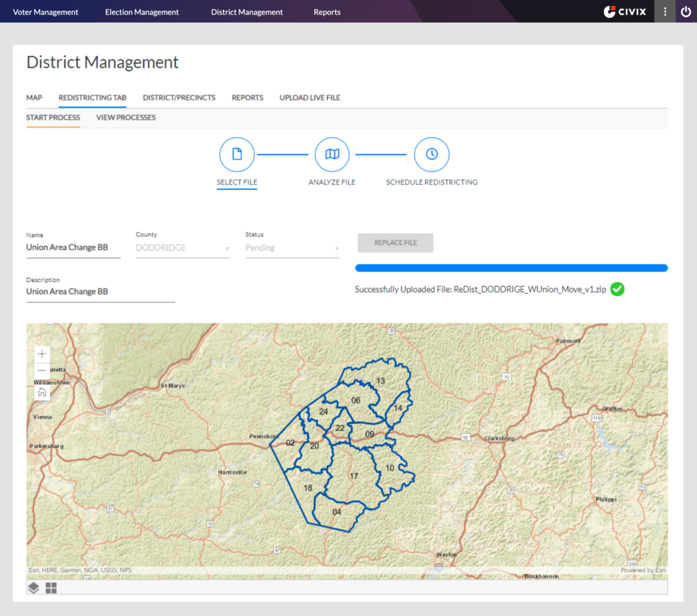
Task: Click the zoom in control on map
Action: 41,353
